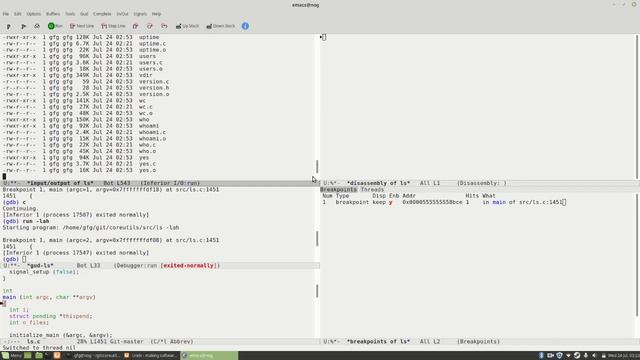Open the Gud menu
Image resolution: width=640 pixels, height=360 pixels.
coord(84,14)
